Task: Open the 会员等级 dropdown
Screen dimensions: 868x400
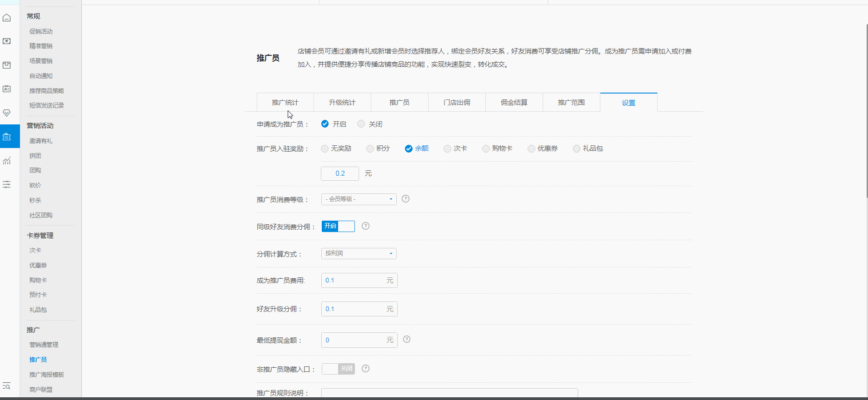Action: 359,199
